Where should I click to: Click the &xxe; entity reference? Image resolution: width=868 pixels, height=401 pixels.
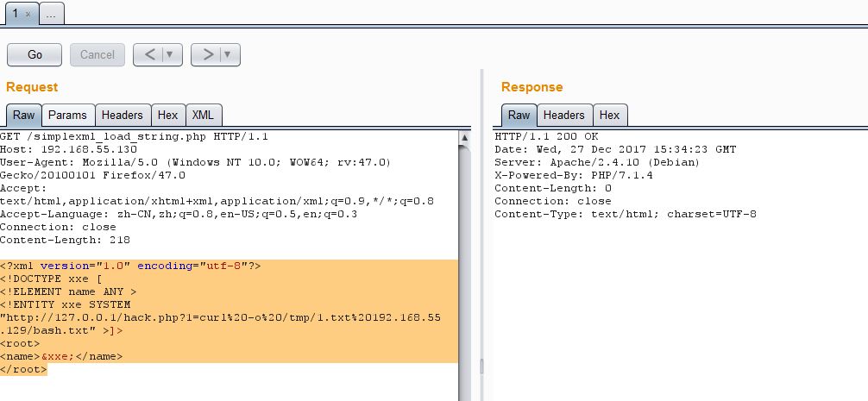pos(58,356)
